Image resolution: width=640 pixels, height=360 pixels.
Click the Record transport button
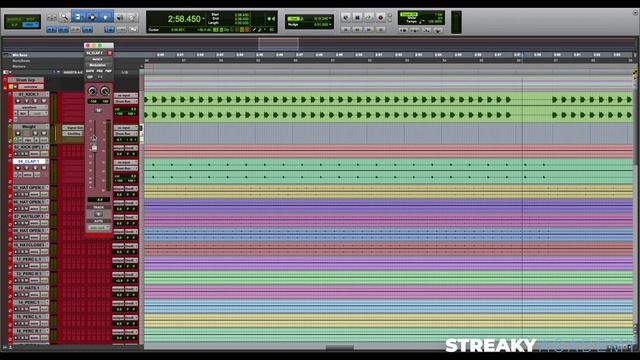coord(380,18)
